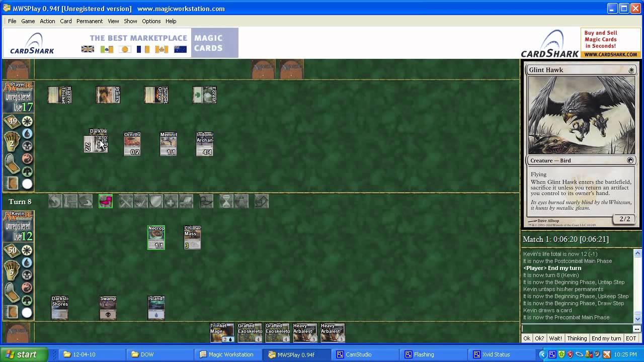Click the Razorverge Thicket land card
The image size is (644, 362).
pyautogui.click(x=59, y=95)
